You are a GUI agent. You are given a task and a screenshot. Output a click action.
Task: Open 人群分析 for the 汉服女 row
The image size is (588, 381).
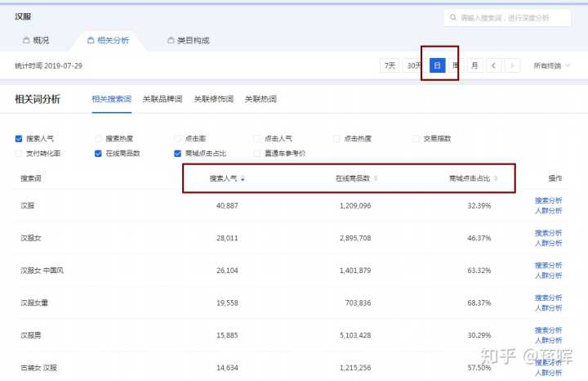(x=548, y=243)
